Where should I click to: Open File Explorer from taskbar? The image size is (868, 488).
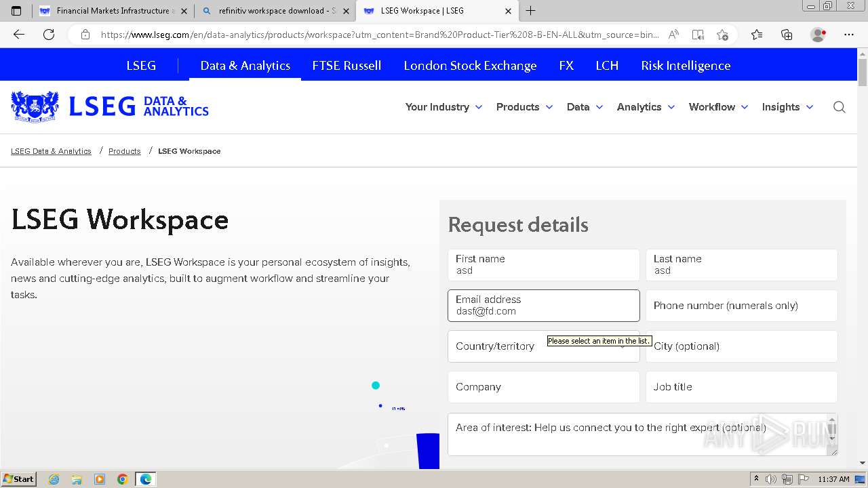click(77, 479)
